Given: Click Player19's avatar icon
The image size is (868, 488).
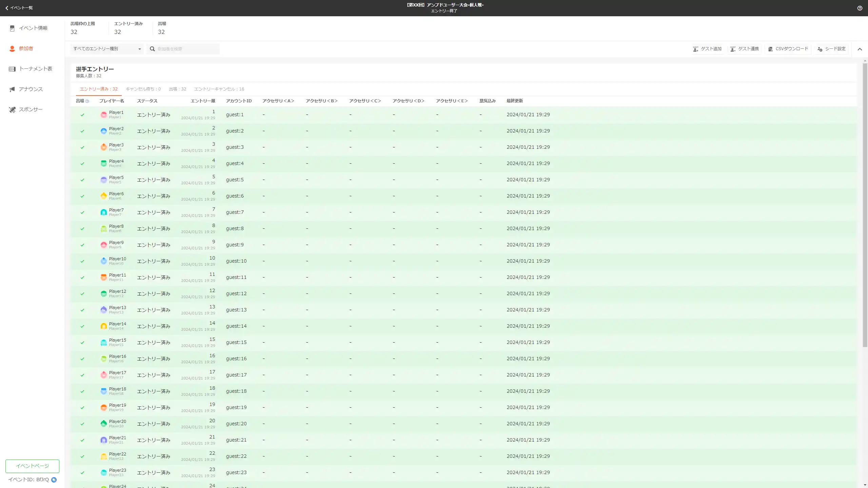Looking at the screenshot, I should pos(104,407).
